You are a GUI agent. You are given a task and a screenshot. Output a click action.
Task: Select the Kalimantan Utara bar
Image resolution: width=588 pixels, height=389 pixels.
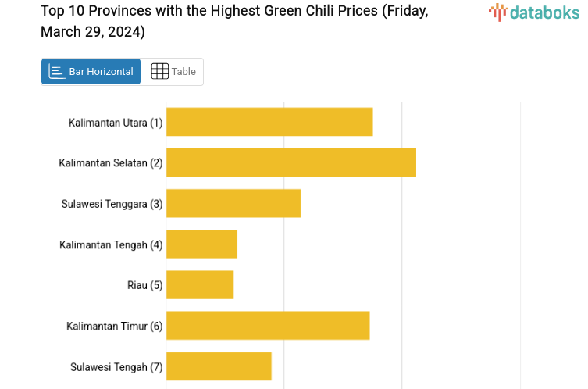coord(269,122)
